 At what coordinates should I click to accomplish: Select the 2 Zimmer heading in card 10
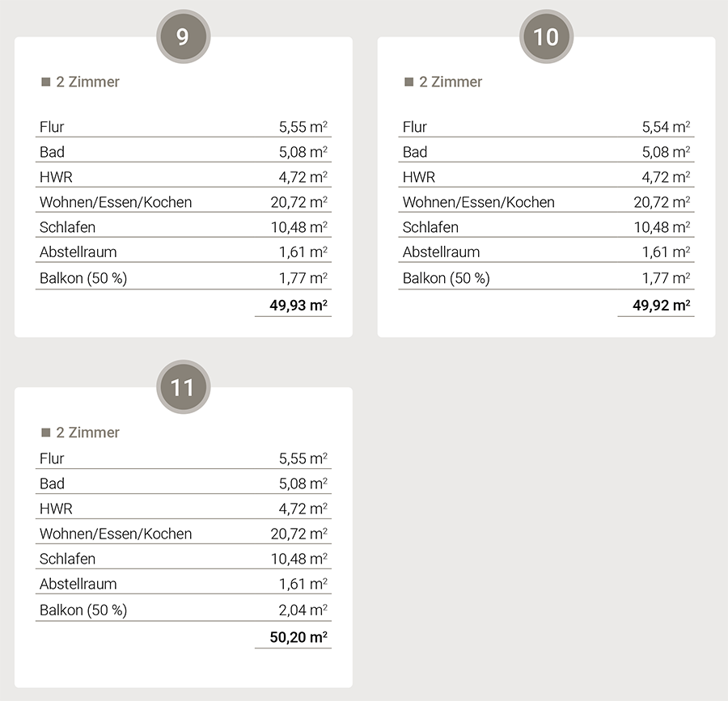(x=451, y=82)
